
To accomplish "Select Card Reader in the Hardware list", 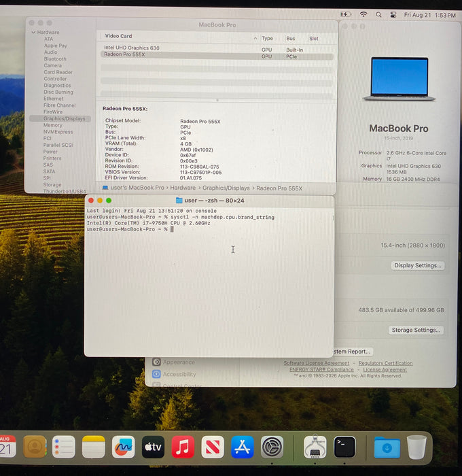I will [58, 72].
